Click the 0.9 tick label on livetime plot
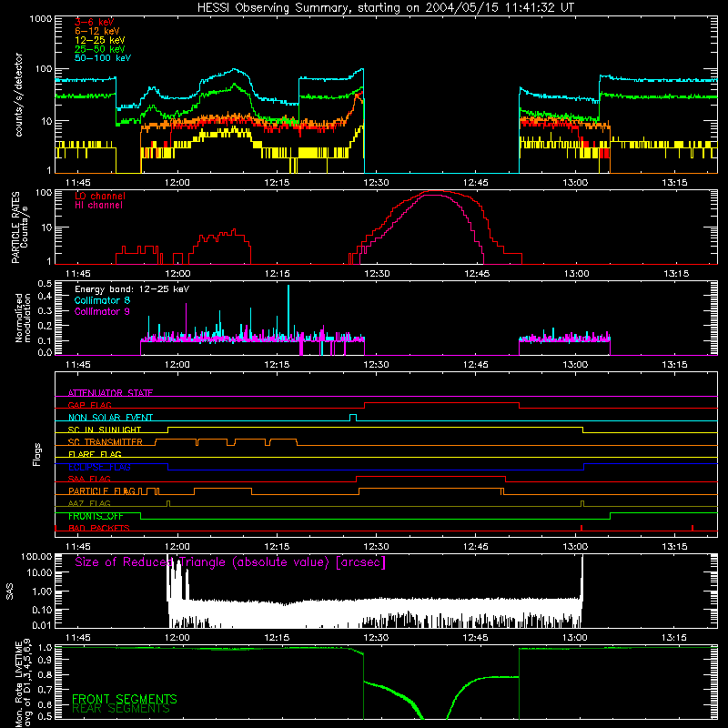Viewport: 728px width, 728px height. coord(45,661)
